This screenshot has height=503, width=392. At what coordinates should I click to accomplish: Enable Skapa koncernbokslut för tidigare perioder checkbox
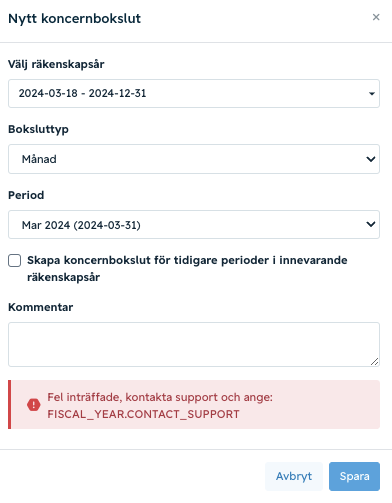(x=14, y=261)
